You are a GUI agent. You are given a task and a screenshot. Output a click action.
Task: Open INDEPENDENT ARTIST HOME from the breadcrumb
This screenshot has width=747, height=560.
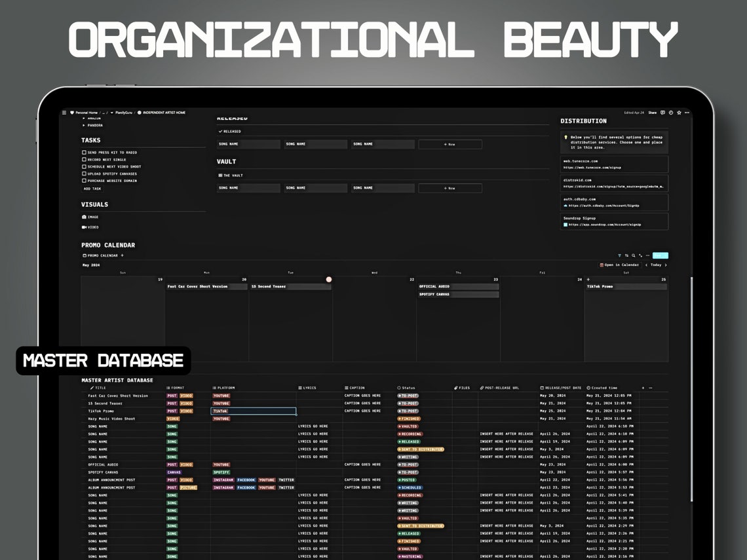(x=164, y=113)
